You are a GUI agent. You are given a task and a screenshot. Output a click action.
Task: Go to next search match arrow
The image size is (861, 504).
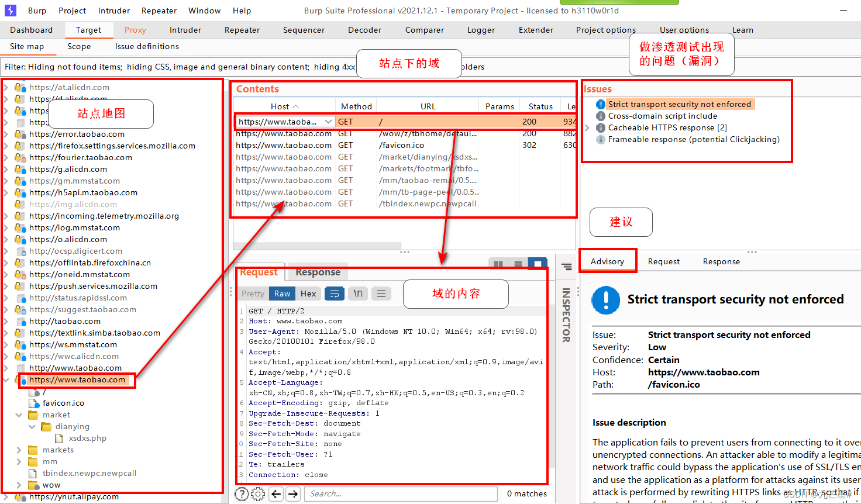[293, 494]
